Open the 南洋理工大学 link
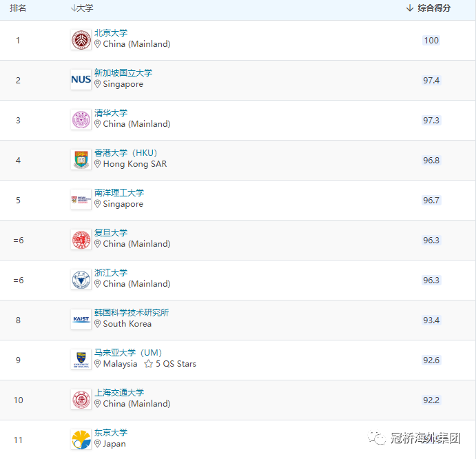Viewport: 476px width, 459px height. [119, 193]
